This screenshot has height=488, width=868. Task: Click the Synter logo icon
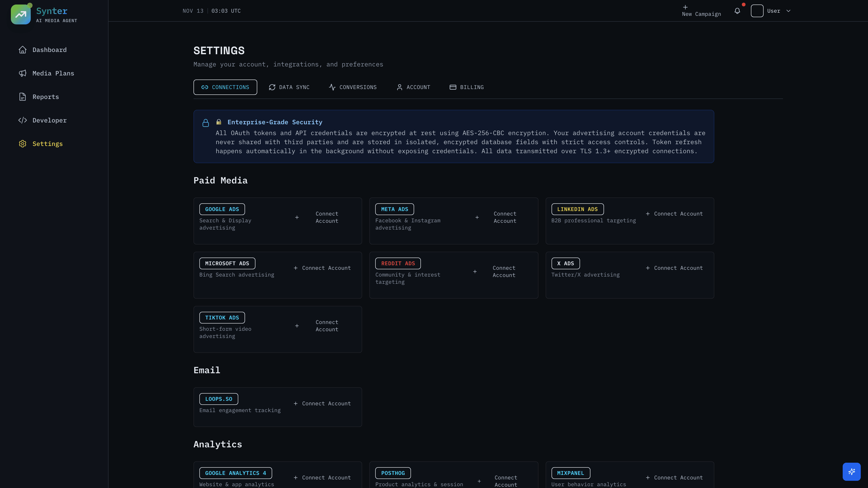click(x=21, y=14)
